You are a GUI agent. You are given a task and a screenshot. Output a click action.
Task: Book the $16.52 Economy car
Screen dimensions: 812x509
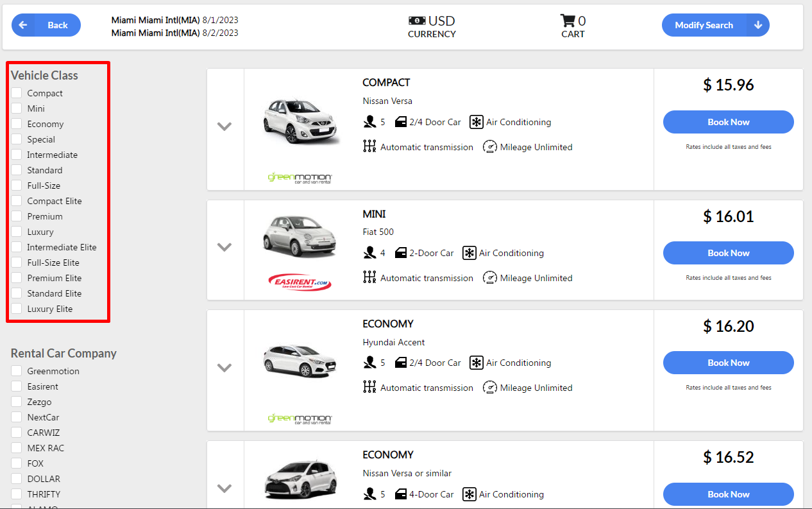point(728,494)
